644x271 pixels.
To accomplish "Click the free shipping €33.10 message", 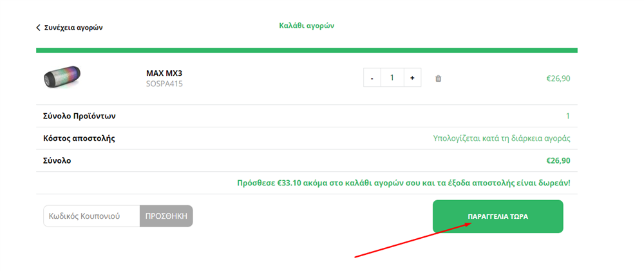I will [403, 183].
